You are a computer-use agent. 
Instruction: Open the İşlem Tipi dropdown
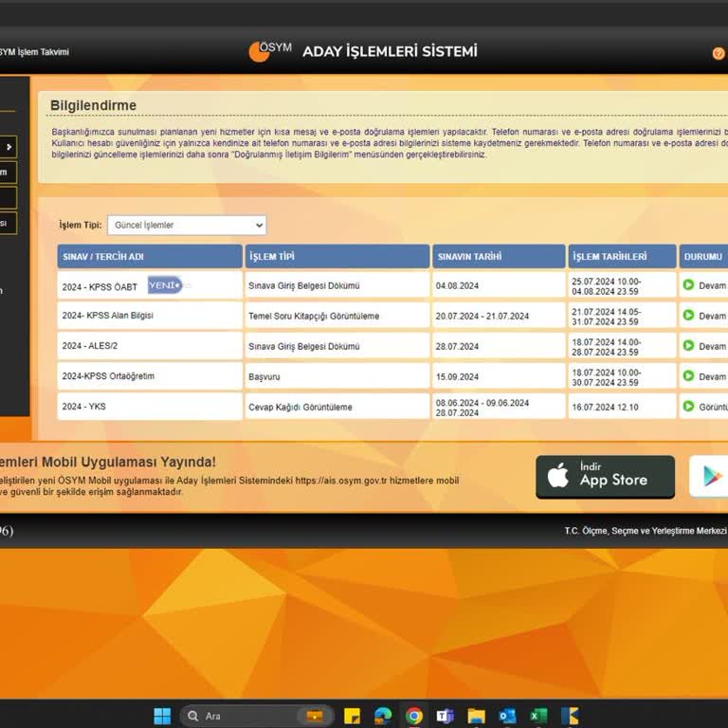pos(187,226)
